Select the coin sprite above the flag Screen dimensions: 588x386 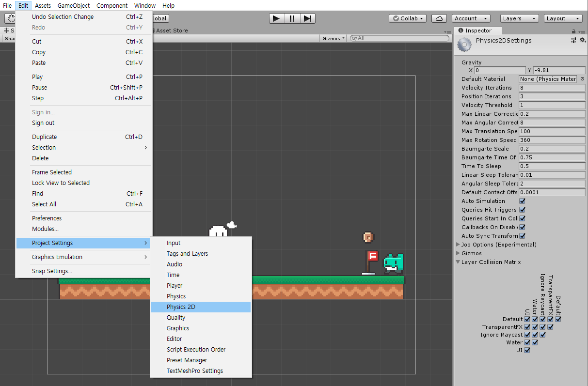368,237
